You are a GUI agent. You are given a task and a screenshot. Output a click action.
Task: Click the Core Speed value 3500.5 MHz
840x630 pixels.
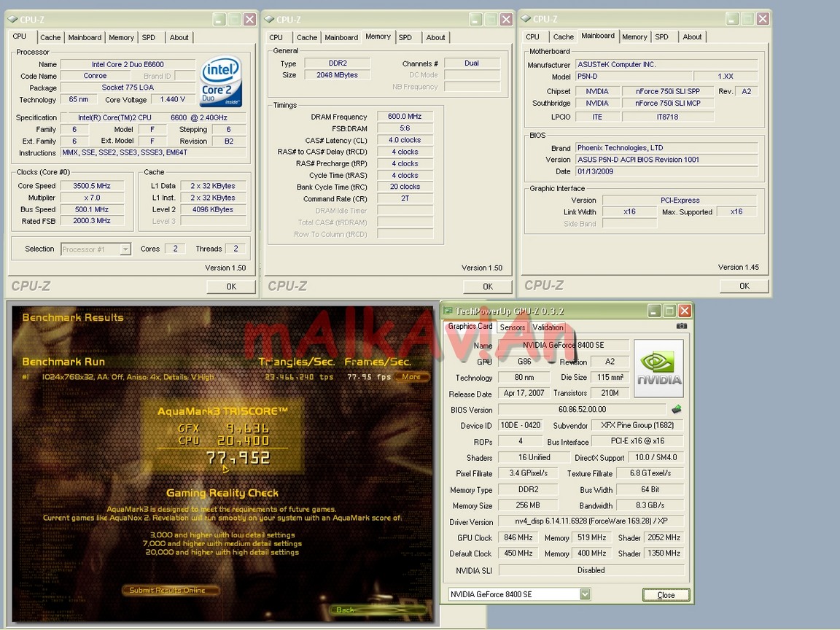[92, 186]
